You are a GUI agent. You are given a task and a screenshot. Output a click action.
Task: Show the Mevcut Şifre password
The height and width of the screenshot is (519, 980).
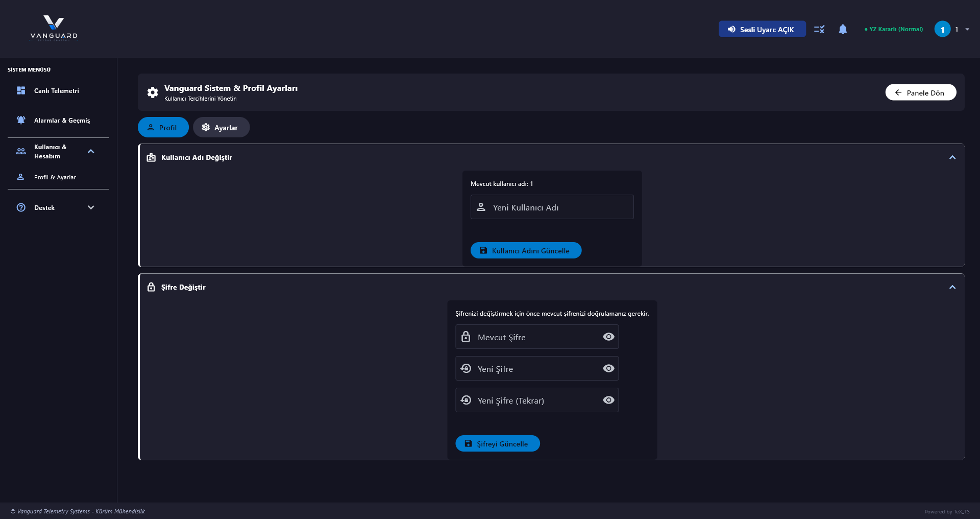608,337
